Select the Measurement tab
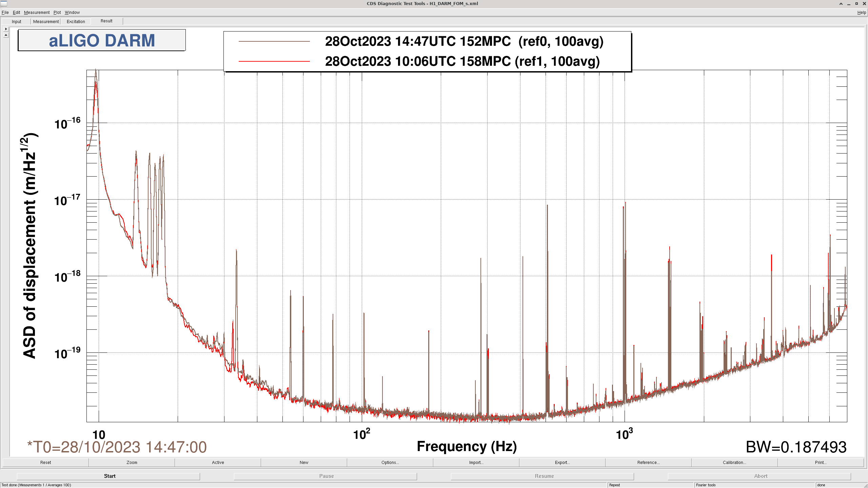 (46, 21)
